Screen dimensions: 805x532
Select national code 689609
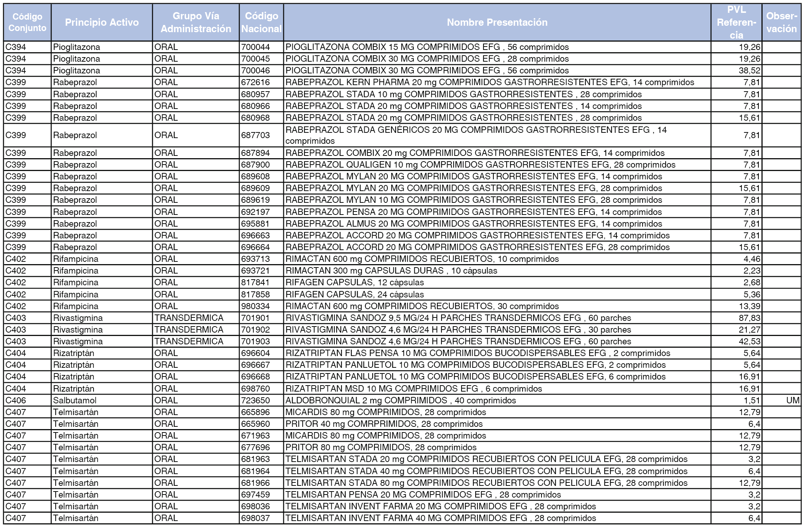click(x=261, y=188)
